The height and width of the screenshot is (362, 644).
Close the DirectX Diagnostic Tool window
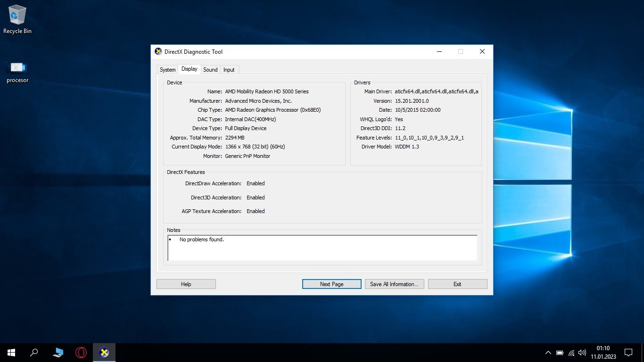click(x=482, y=51)
